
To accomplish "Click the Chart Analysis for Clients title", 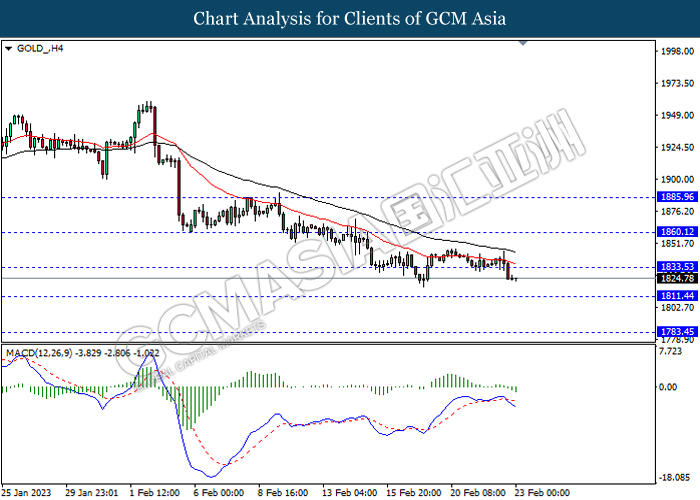I will tap(350, 19).
